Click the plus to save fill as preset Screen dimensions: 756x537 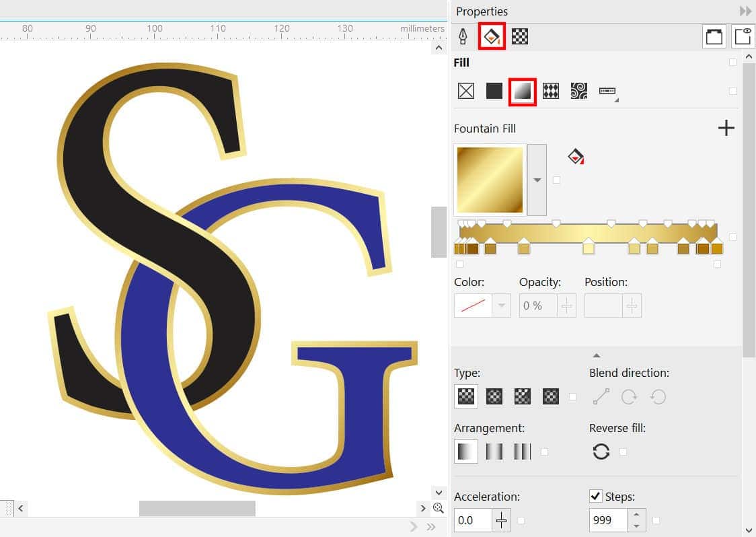coord(726,128)
